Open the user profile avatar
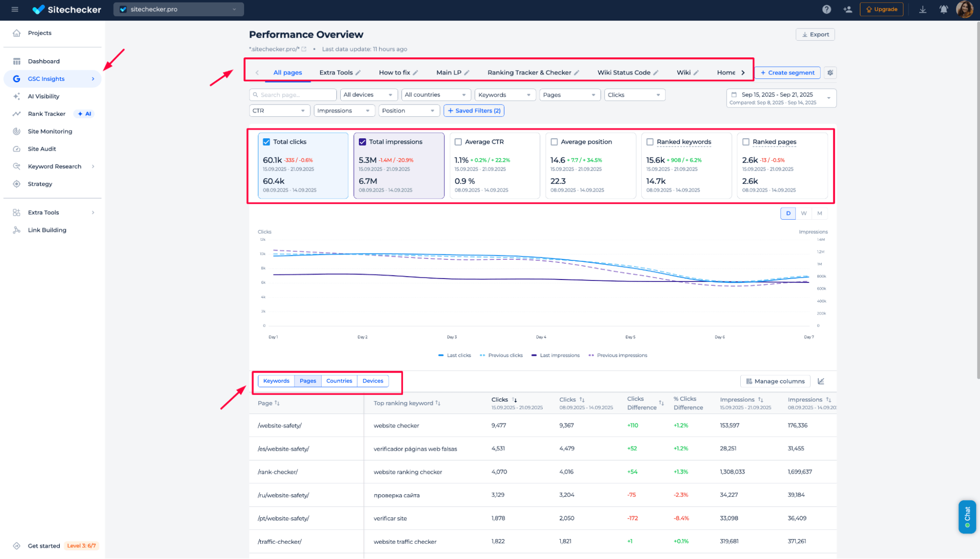 tap(964, 9)
